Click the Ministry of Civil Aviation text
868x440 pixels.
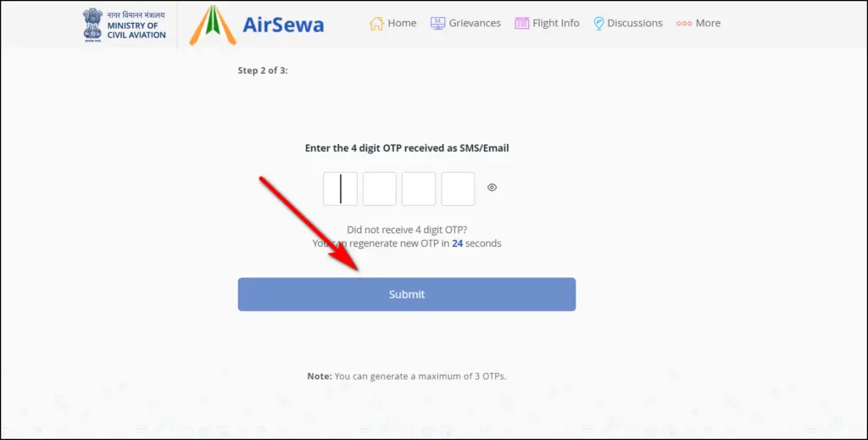click(x=136, y=25)
